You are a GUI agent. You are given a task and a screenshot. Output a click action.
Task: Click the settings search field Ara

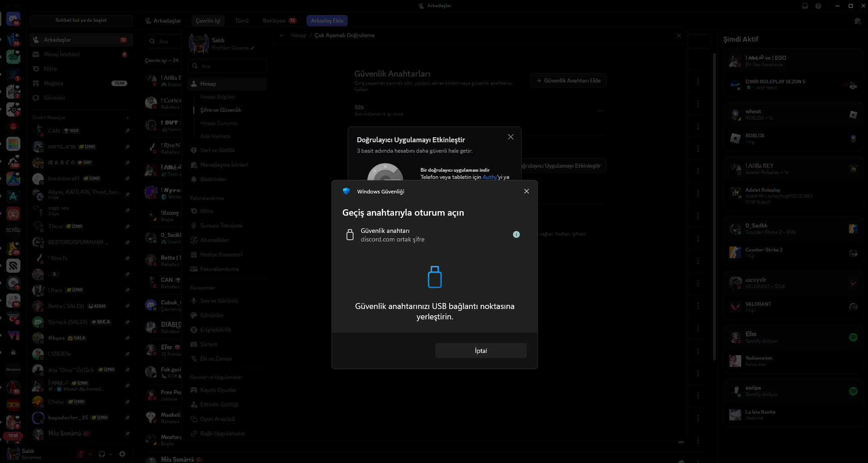227,66
